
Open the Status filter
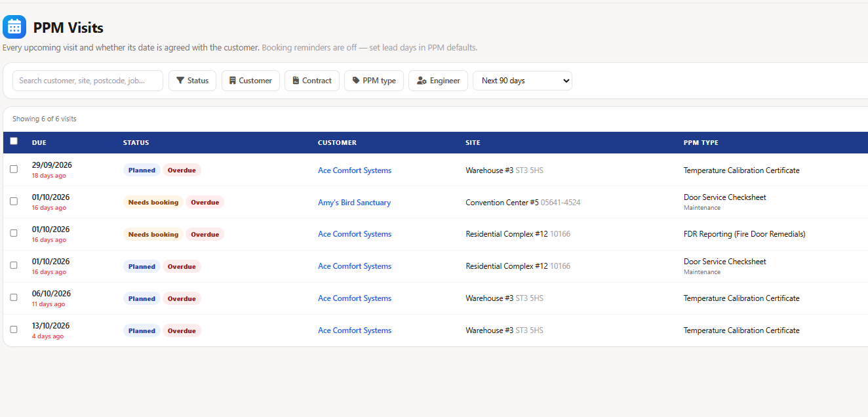pos(192,81)
